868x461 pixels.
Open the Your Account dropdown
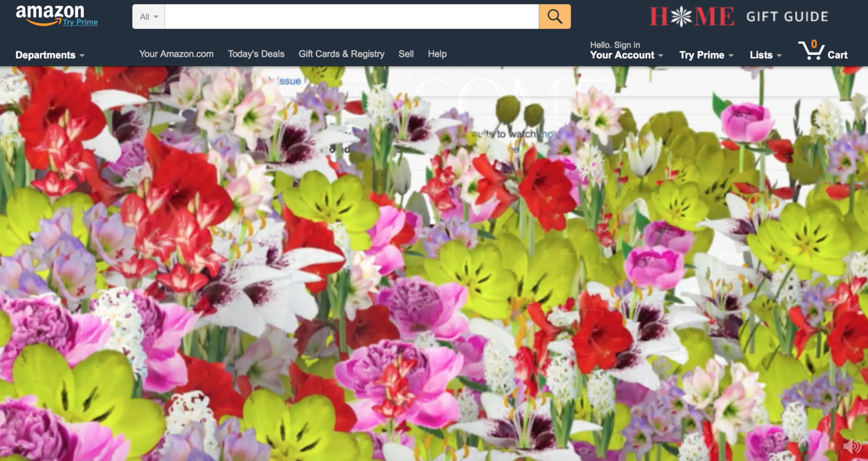(x=626, y=55)
